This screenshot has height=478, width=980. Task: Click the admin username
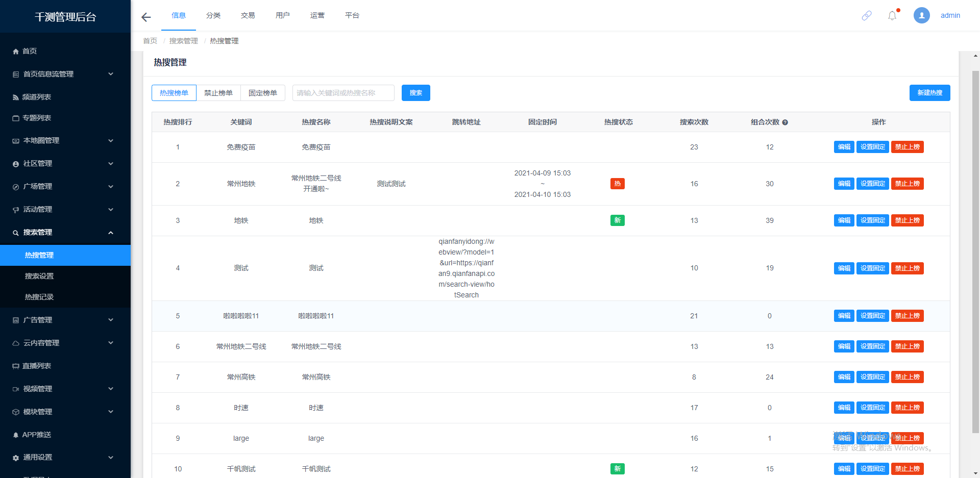(x=950, y=15)
